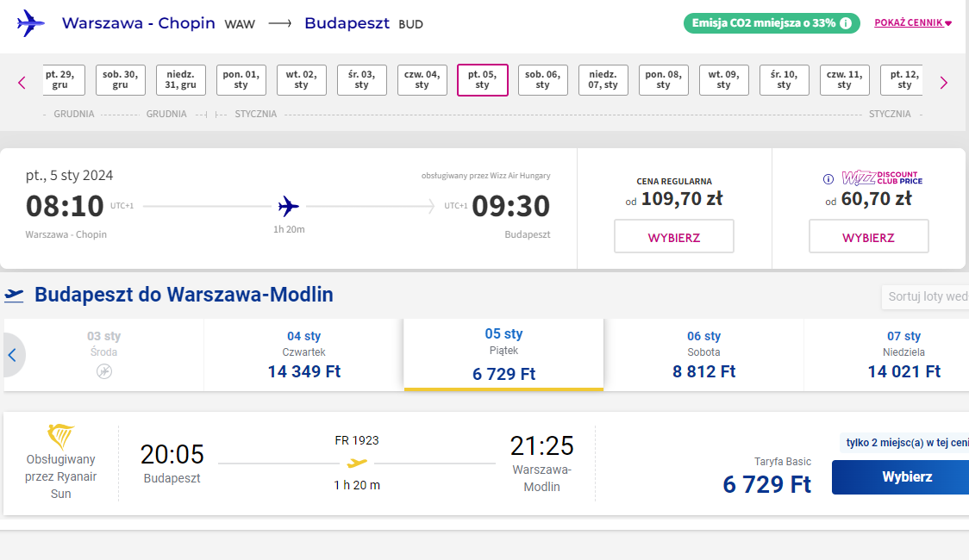
Task: Click the 08:10 departure time
Action: click(65, 206)
